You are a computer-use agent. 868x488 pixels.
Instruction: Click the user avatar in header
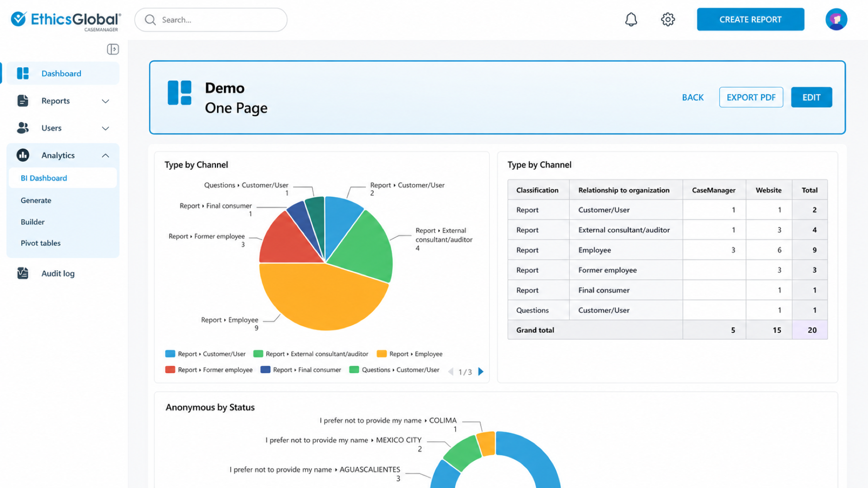(836, 20)
